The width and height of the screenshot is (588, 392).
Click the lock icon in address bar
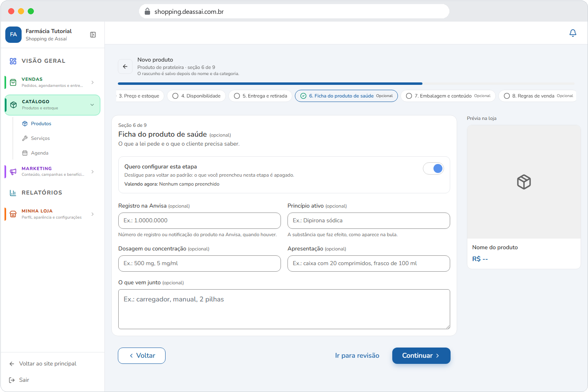pyautogui.click(x=148, y=11)
